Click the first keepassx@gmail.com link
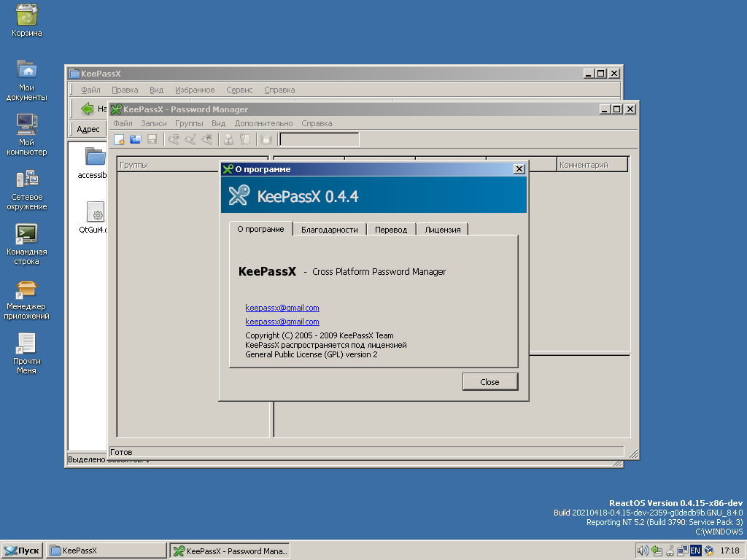The image size is (747, 560). pos(282,308)
